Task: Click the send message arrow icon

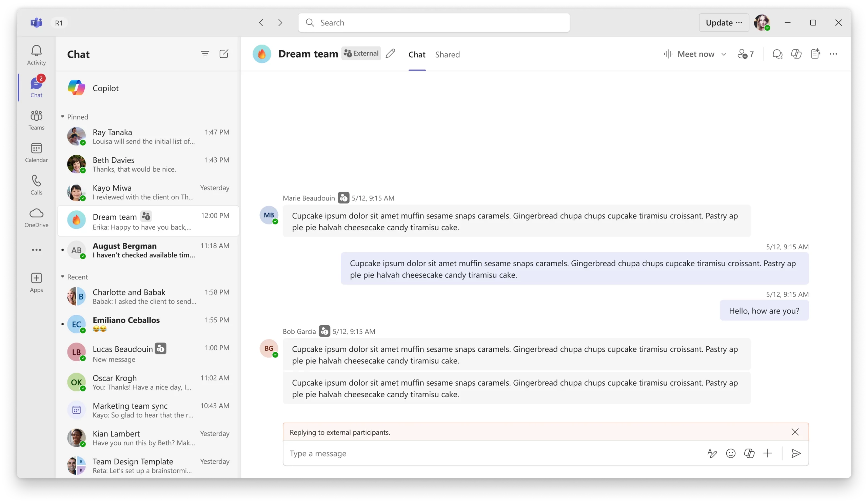Action: (x=796, y=453)
